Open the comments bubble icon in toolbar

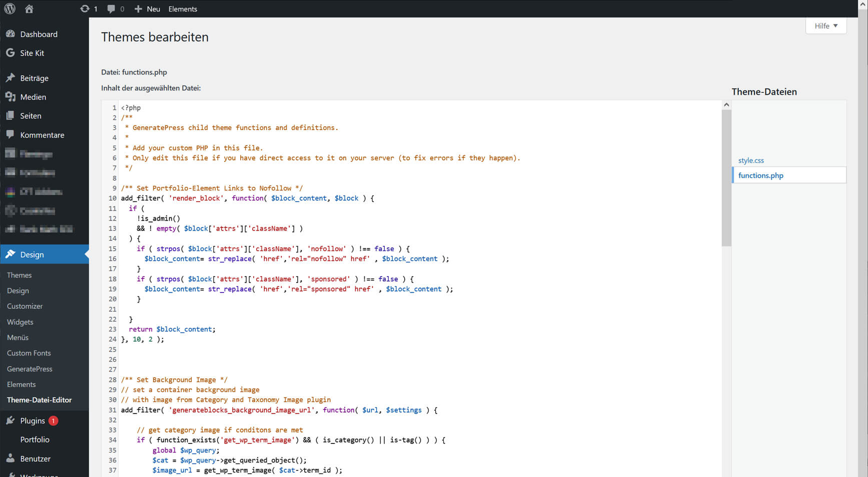(x=111, y=8)
